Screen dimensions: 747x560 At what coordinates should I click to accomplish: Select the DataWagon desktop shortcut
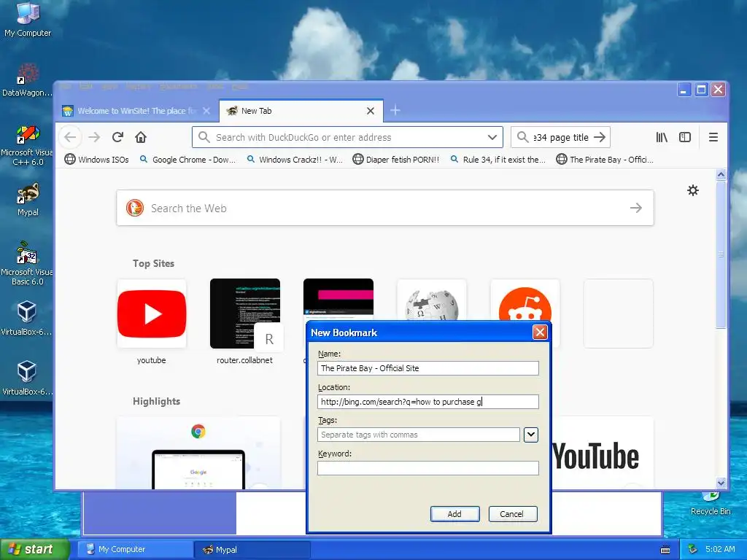[28, 79]
